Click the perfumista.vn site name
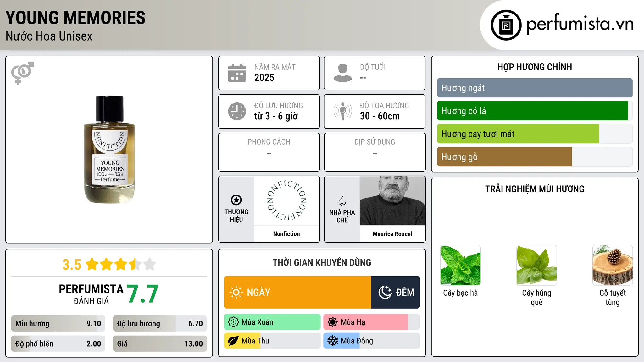The width and height of the screenshot is (644, 362). pyautogui.click(x=580, y=24)
